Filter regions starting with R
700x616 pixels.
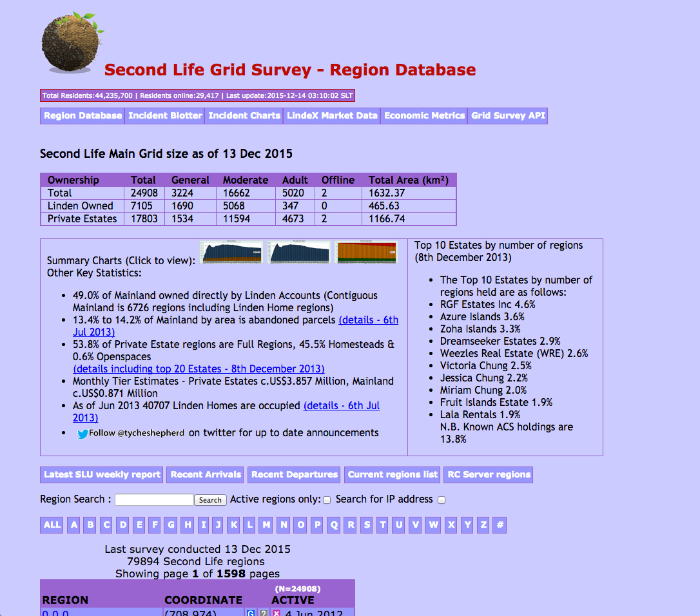coord(351,525)
